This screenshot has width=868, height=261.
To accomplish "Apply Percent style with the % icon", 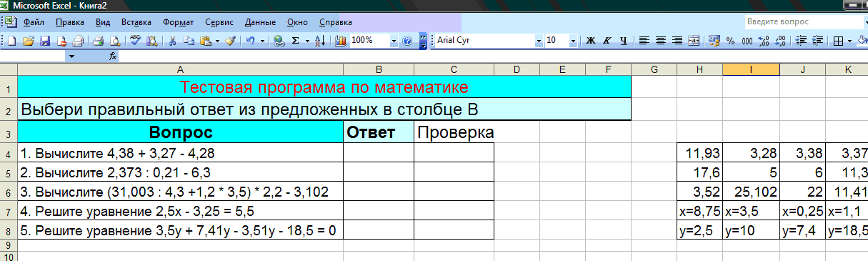I will 730,41.
